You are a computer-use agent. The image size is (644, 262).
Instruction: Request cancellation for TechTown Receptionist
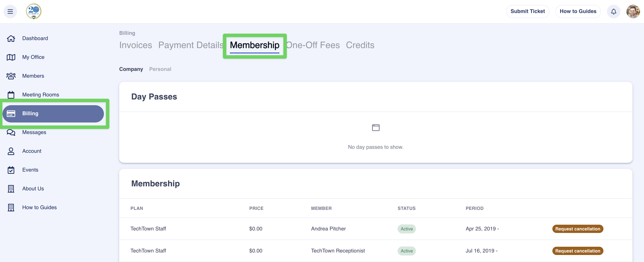[x=577, y=251]
